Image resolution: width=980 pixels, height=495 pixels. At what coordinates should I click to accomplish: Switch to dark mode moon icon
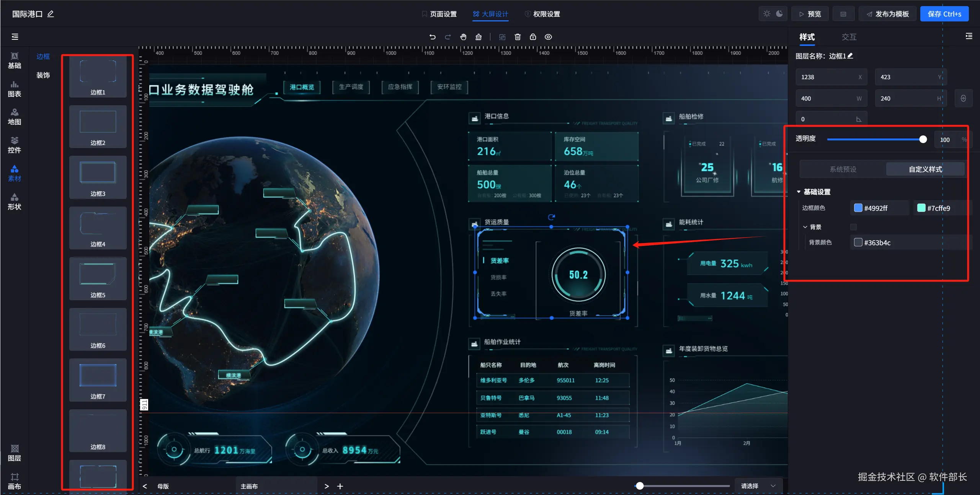(x=779, y=14)
